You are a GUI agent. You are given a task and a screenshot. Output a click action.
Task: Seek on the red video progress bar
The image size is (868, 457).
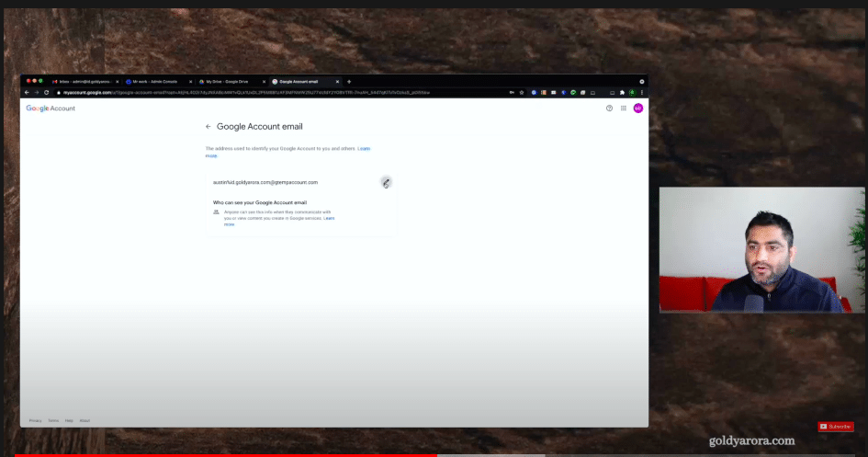(x=226, y=455)
